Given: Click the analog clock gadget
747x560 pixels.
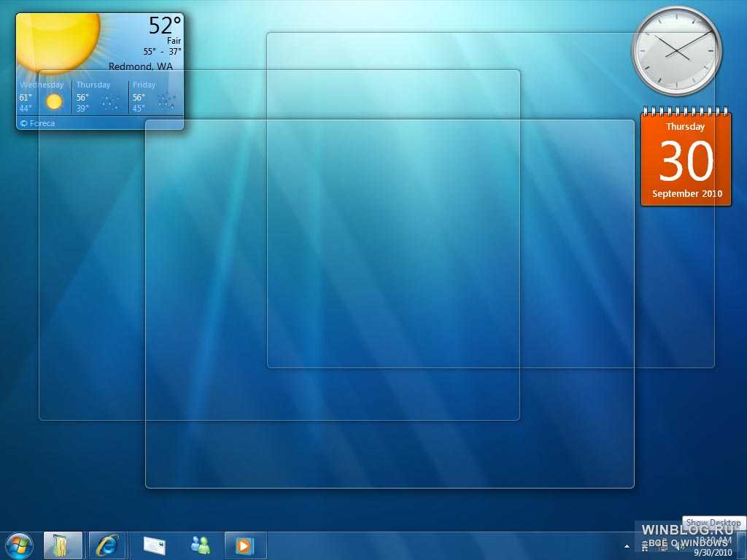Looking at the screenshot, I should click(676, 50).
